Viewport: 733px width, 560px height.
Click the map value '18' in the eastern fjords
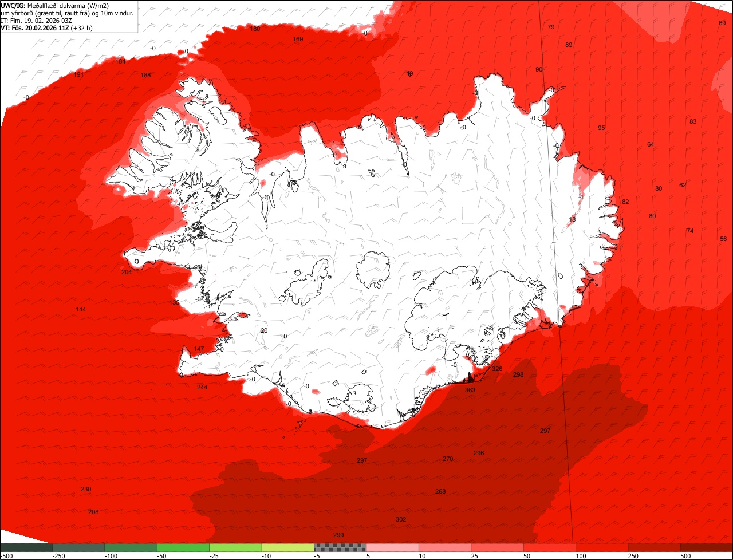click(x=572, y=219)
